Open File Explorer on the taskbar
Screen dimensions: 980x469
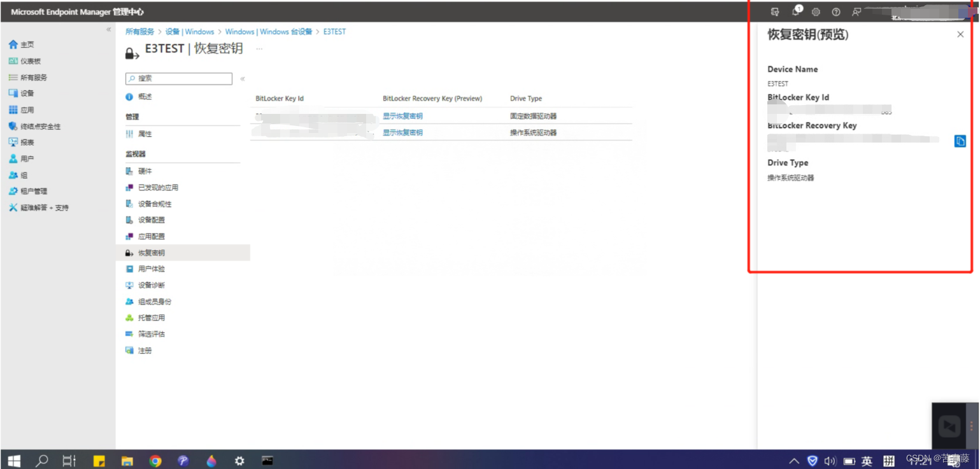pyautogui.click(x=127, y=461)
